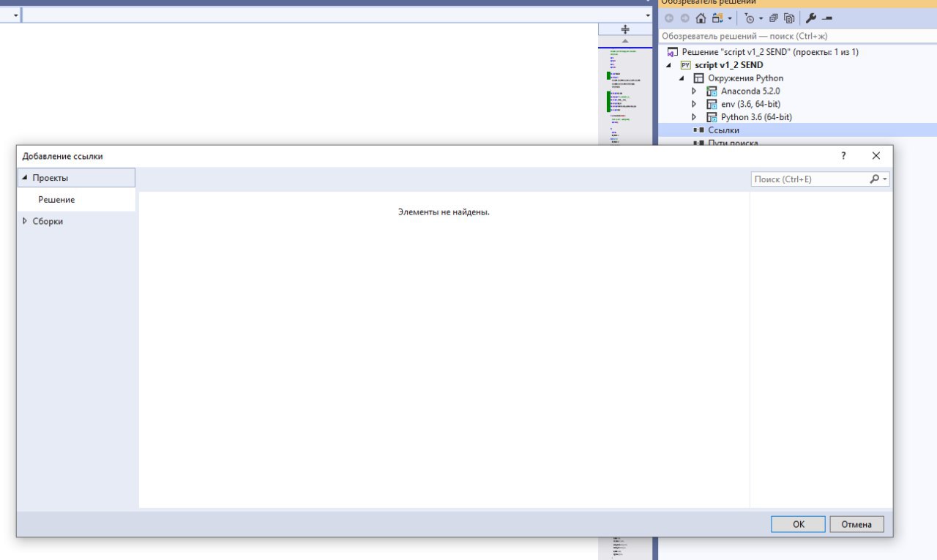The image size is (937, 560).
Task: Open Properties via the wrench icon
Action: point(811,18)
